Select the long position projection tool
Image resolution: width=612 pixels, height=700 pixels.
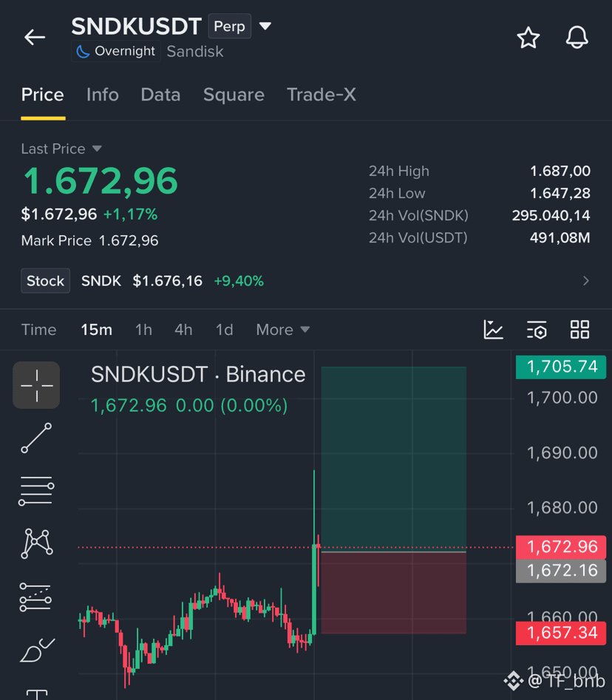35,597
